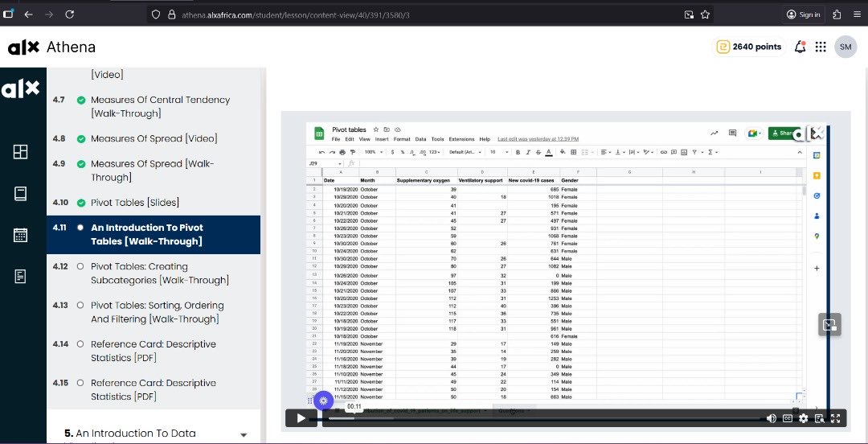
Task: Click the empty status circle for lesson 4.12
Action: click(81, 266)
